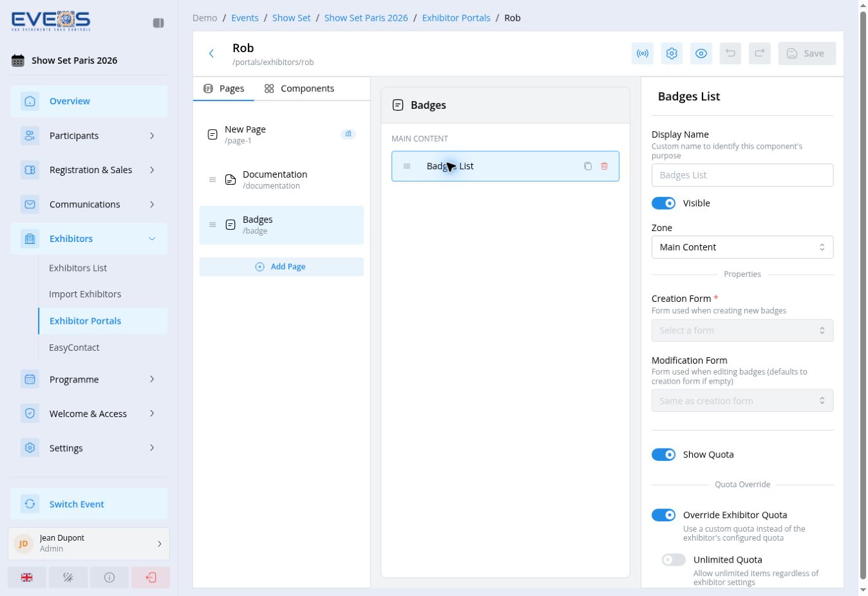Open the broadcast/publish icon in header
868x596 pixels.
coord(643,53)
